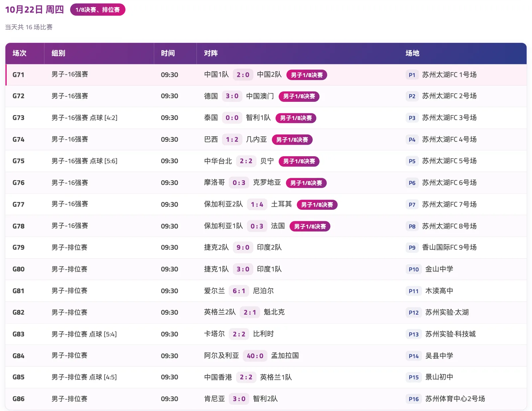This screenshot has width=532, height=411.
Task: Click the 男子1/8决赛 tag beside 几内亚
Action: (x=292, y=140)
